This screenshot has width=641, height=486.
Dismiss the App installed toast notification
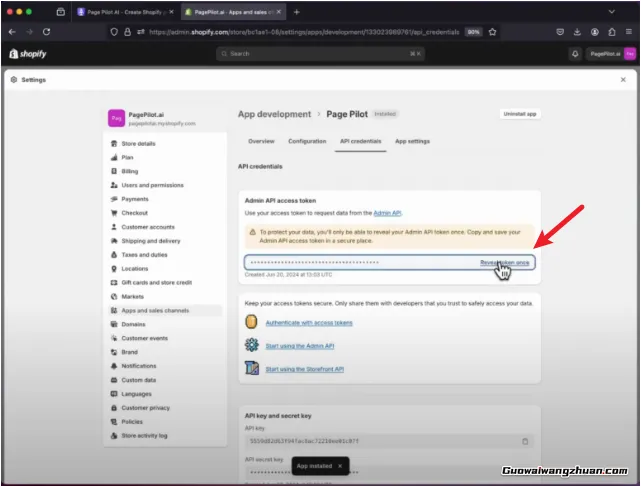pos(340,466)
